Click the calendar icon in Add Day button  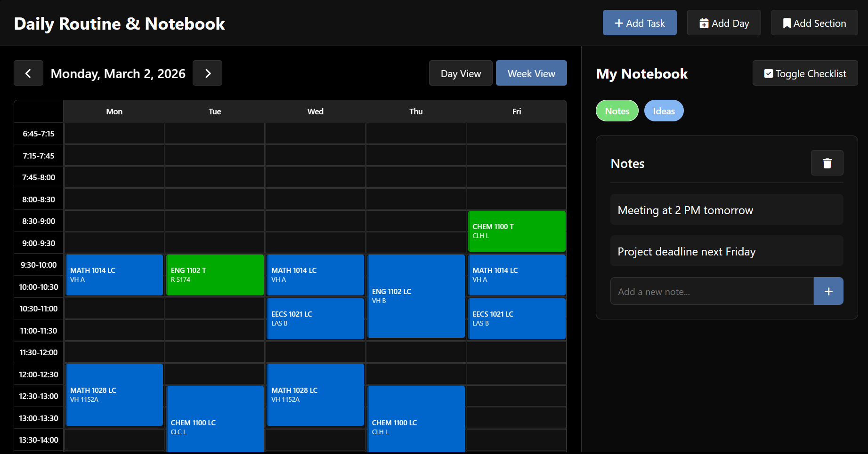pos(705,23)
